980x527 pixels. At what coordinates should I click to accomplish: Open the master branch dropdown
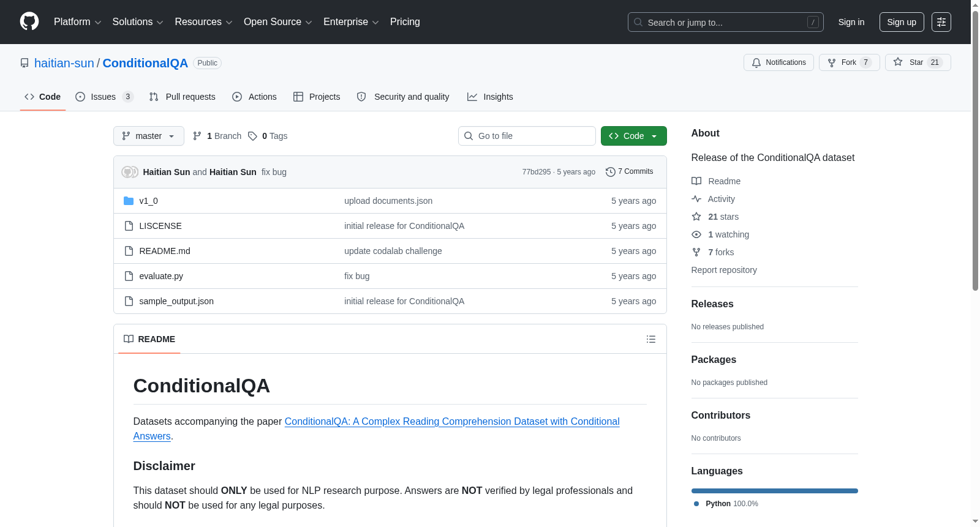(149, 136)
